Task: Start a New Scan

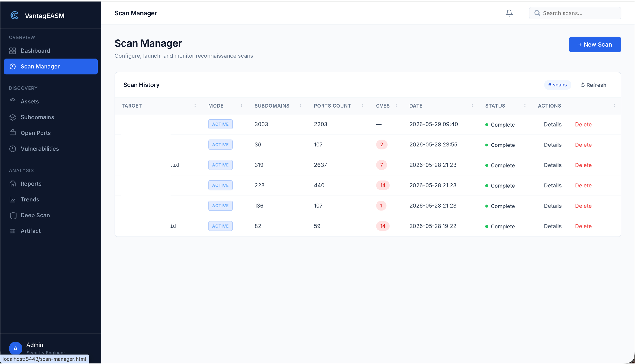Action: click(x=595, y=45)
